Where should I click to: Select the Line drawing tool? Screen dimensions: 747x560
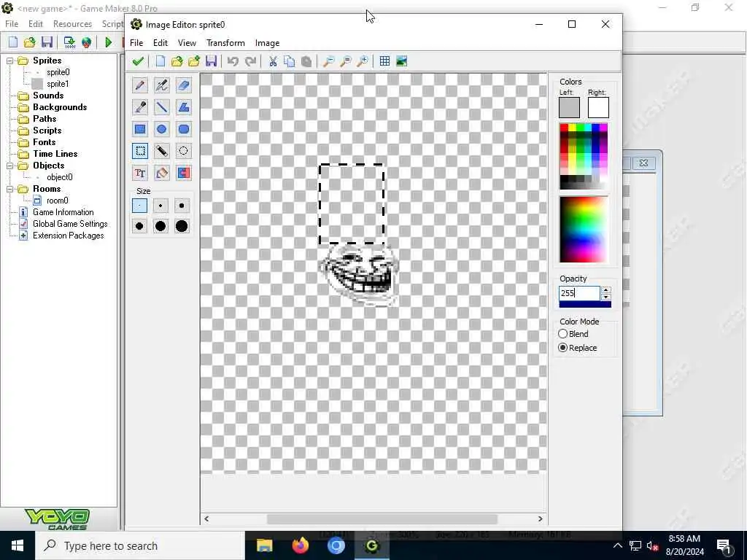coord(161,107)
